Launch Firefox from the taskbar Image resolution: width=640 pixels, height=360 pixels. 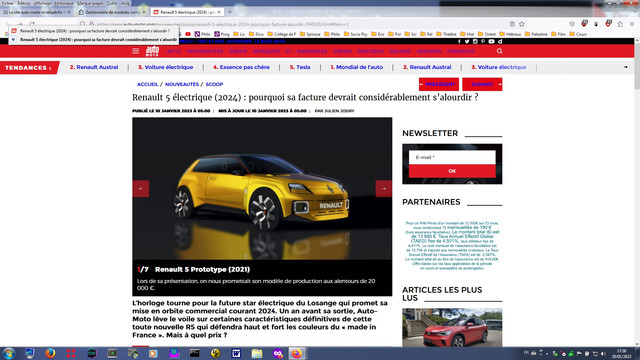(50, 353)
